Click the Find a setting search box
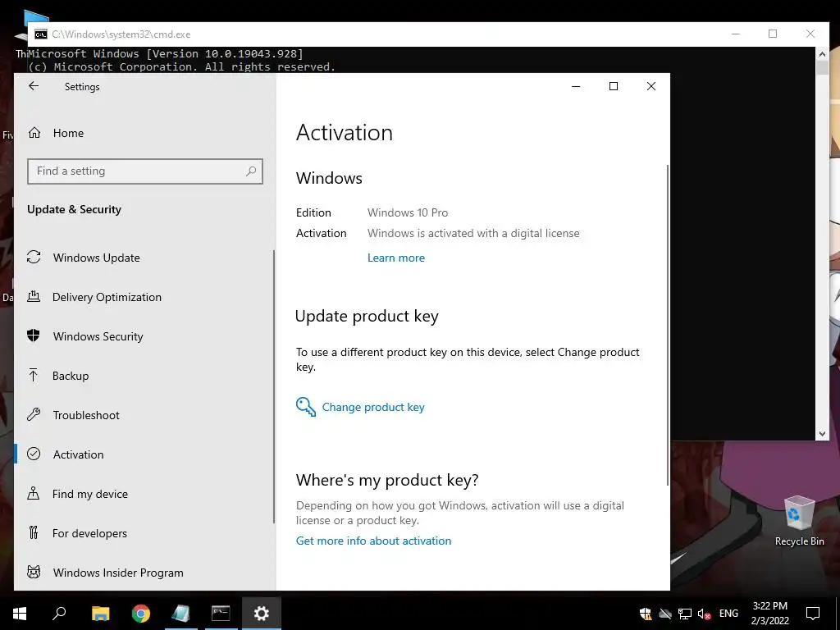 (x=144, y=171)
